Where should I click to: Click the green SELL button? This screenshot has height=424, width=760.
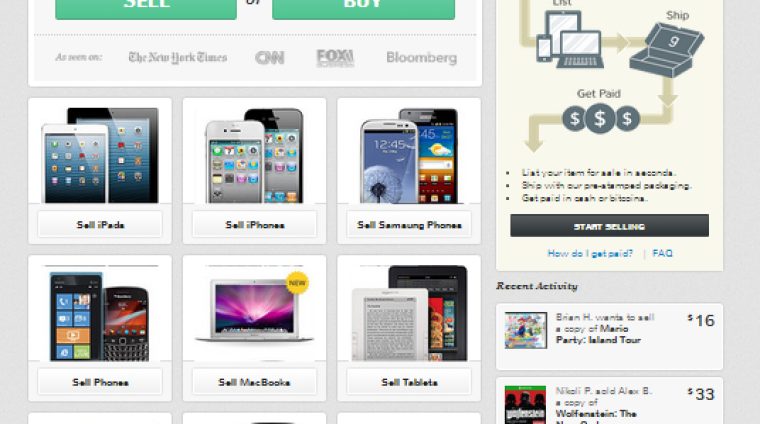tap(146, 9)
